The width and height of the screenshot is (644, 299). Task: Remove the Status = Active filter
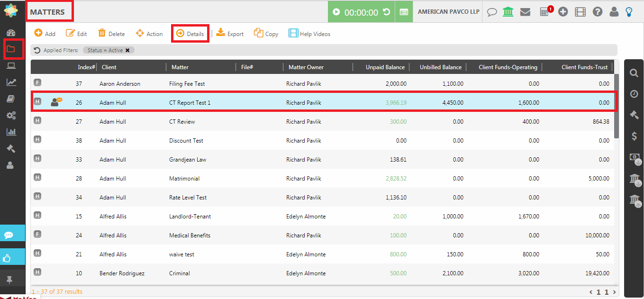point(127,50)
